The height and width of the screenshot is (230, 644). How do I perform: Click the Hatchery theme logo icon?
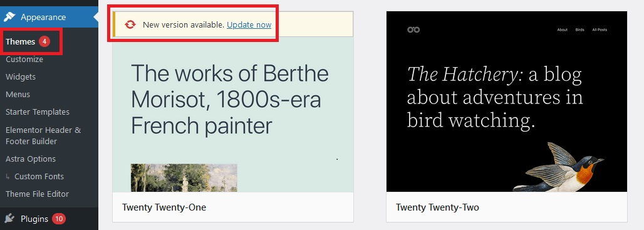tap(413, 29)
